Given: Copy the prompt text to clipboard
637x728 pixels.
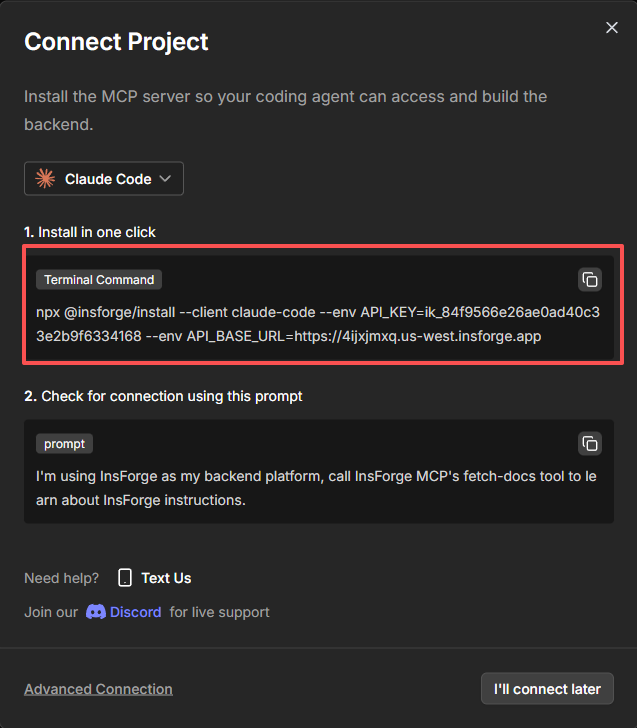Looking at the screenshot, I should click(x=589, y=443).
